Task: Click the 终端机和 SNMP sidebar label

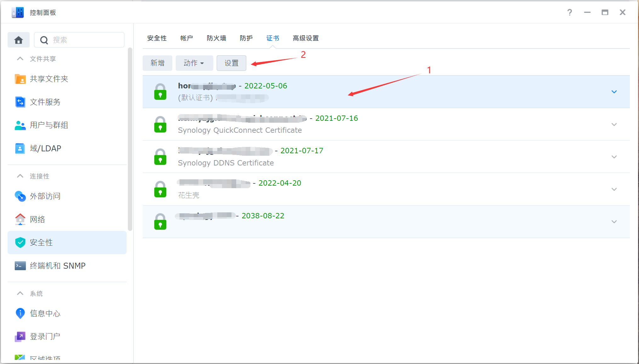Action: coord(58,266)
